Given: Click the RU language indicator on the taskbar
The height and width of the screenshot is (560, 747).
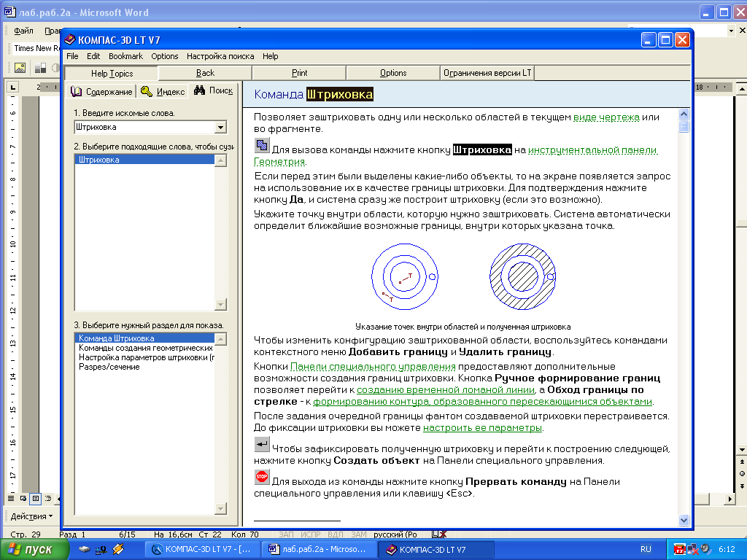Looking at the screenshot, I should (646, 549).
